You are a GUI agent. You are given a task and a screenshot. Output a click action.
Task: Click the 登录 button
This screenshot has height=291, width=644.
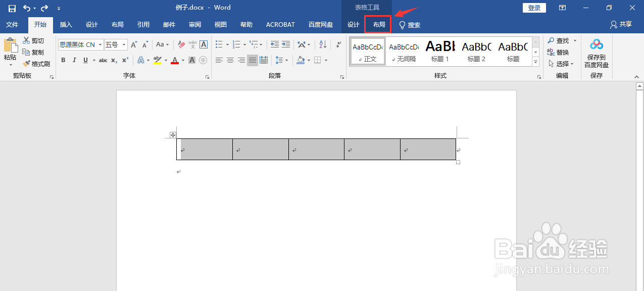534,8
